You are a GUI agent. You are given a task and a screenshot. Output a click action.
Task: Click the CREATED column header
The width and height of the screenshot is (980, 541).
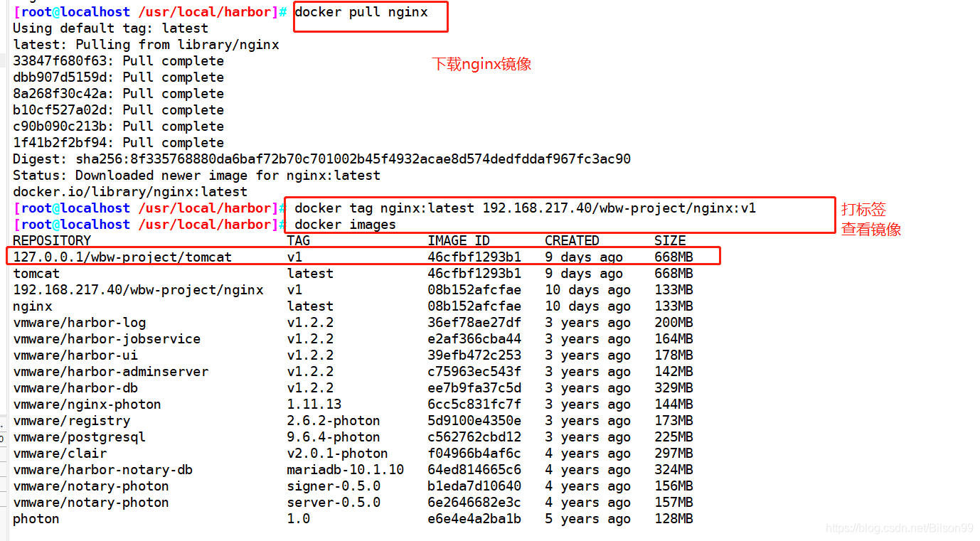[x=572, y=241]
